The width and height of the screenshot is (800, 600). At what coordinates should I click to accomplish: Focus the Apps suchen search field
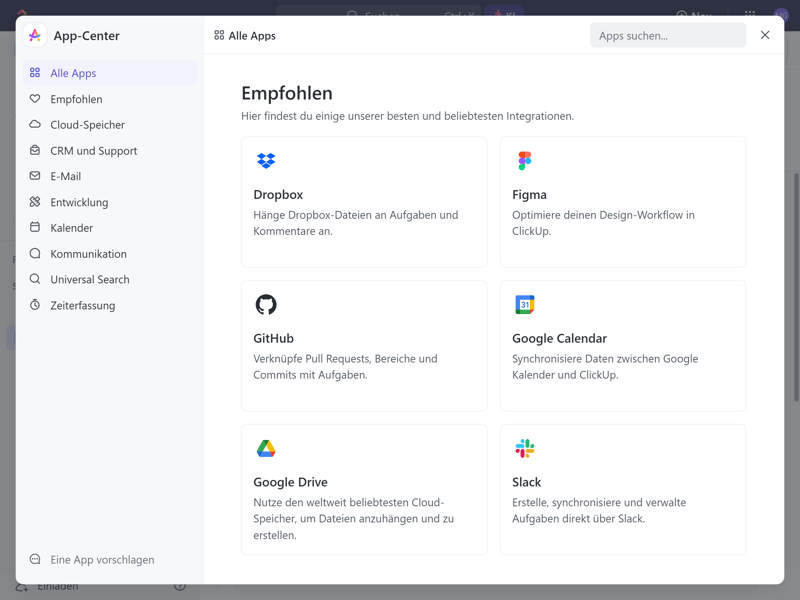tap(667, 36)
